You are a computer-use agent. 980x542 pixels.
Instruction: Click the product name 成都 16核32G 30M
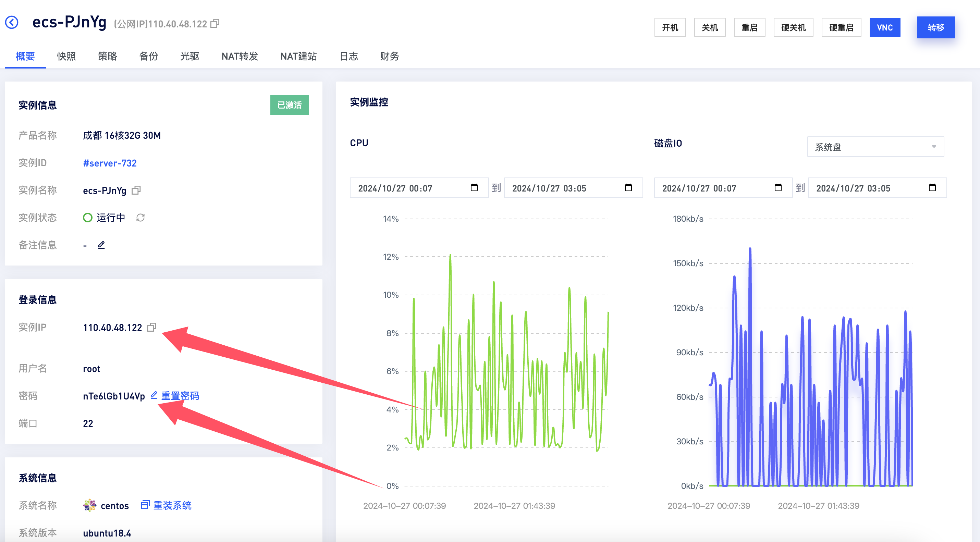(122, 136)
